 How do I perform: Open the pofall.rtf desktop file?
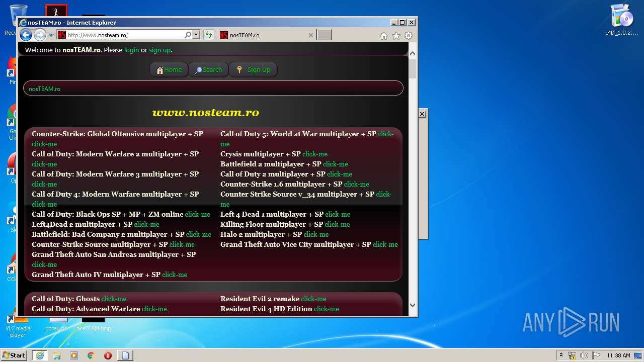pyautogui.click(x=56, y=324)
